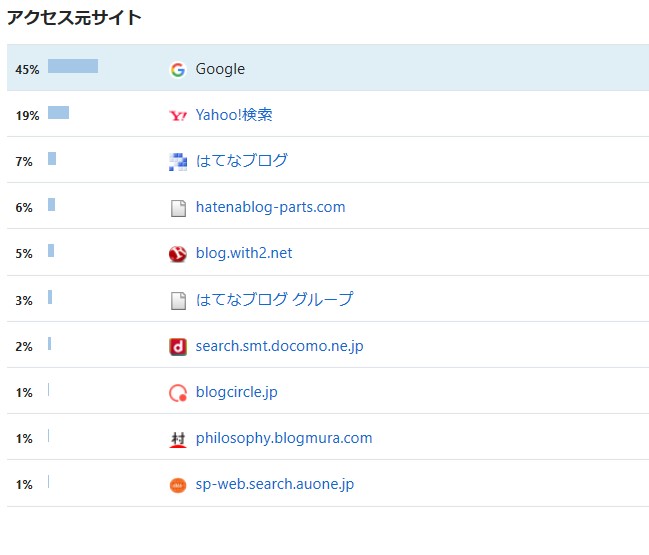Open the はてなブログ link
The image size is (649, 555).
(242, 161)
